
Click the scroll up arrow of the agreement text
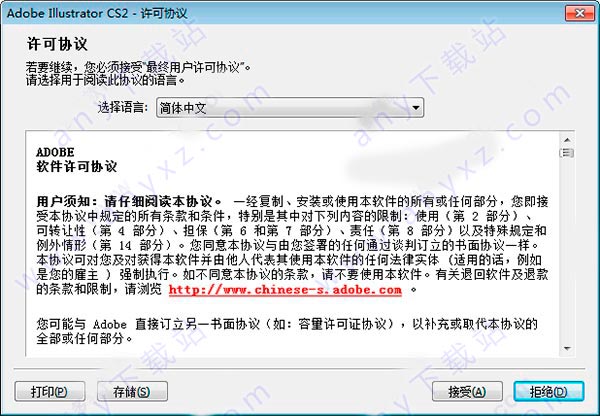[567, 140]
